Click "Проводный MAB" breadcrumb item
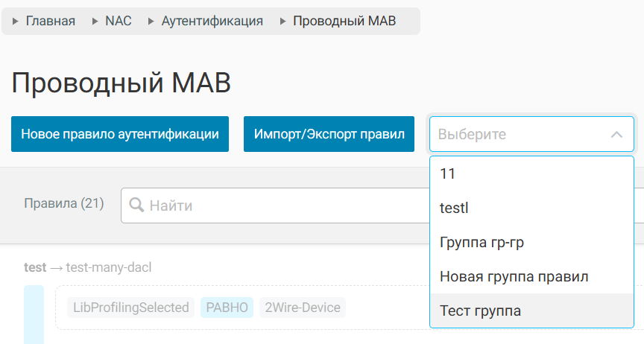The width and height of the screenshot is (644, 344). [344, 21]
